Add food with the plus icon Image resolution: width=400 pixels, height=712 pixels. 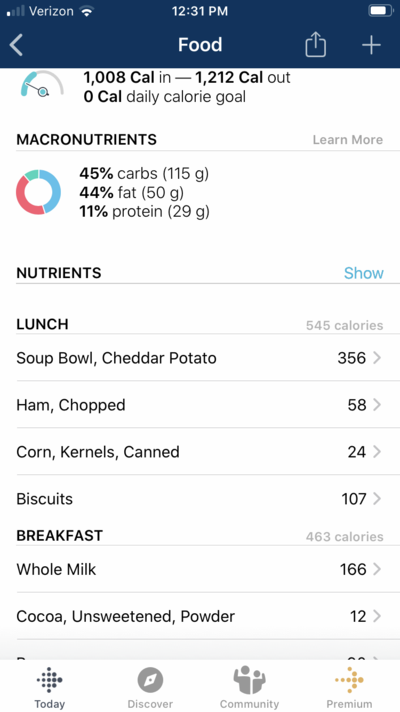[x=371, y=45]
